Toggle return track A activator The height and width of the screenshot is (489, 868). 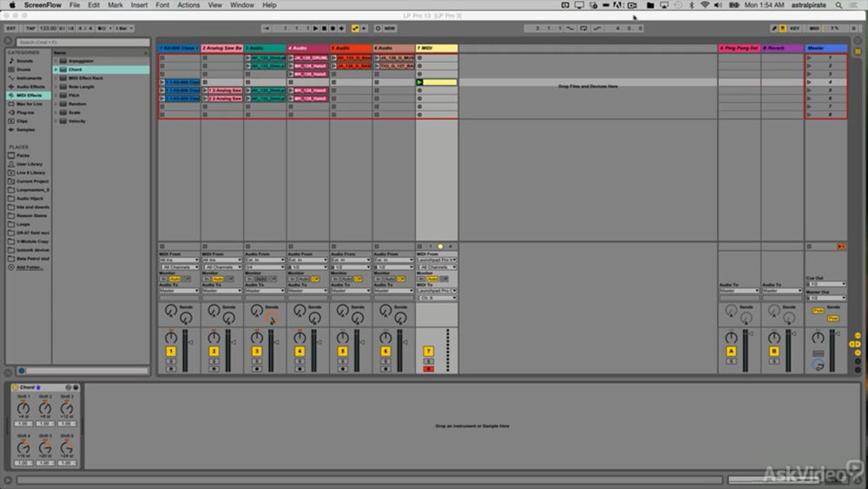coord(731,351)
